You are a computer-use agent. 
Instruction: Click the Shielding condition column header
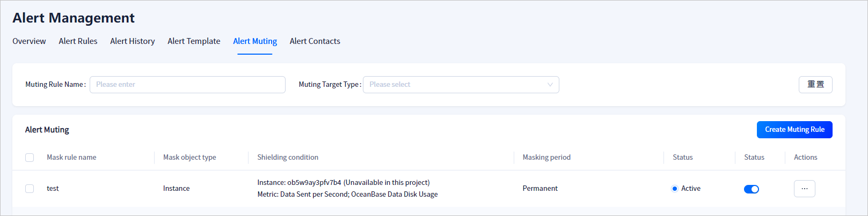(288, 158)
